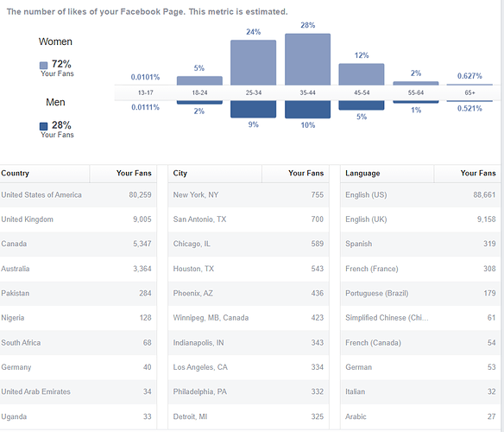Select the women 35-44 bar showing 28%
The height and width of the screenshot is (432, 504).
pos(307,60)
